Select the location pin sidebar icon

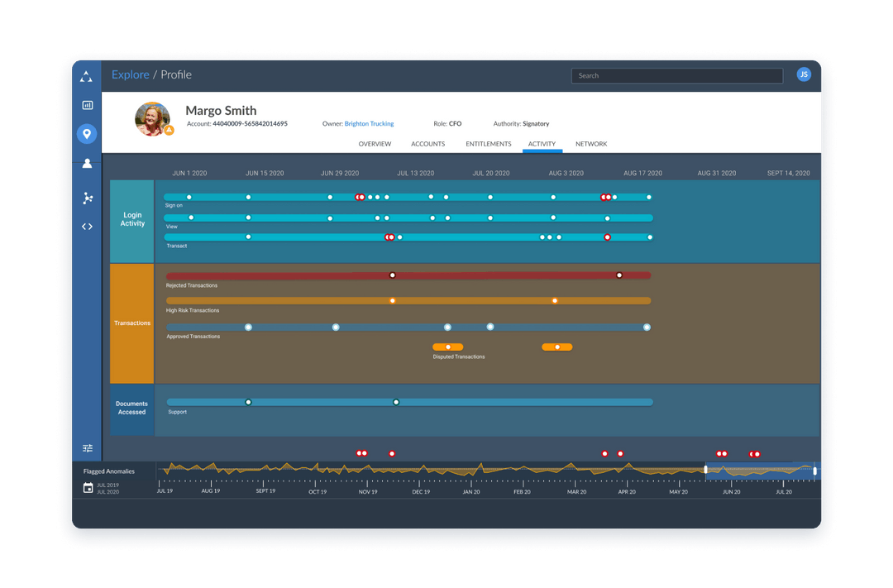[87, 133]
